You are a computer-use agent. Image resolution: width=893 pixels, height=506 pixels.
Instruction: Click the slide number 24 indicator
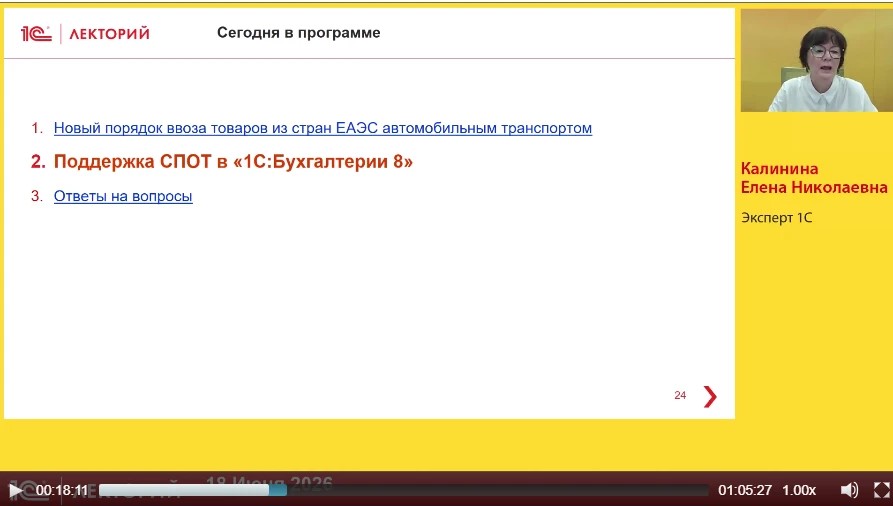pos(680,395)
